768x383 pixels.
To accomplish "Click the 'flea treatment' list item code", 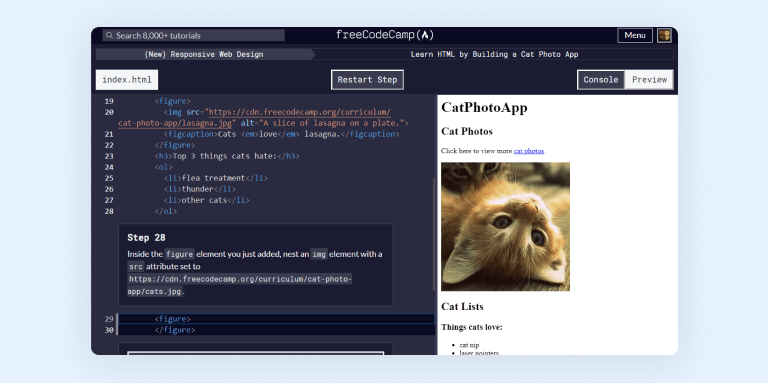I will tap(216, 178).
